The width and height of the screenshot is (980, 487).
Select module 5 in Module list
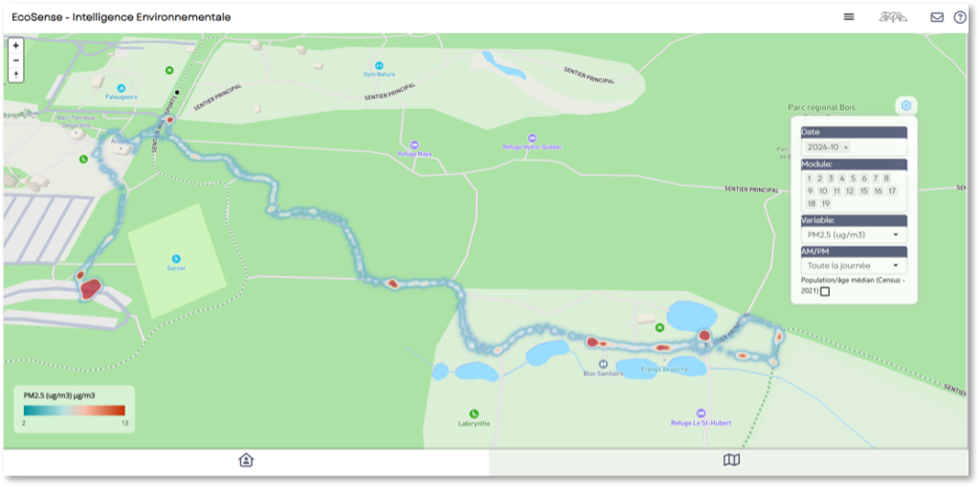click(853, 178)
